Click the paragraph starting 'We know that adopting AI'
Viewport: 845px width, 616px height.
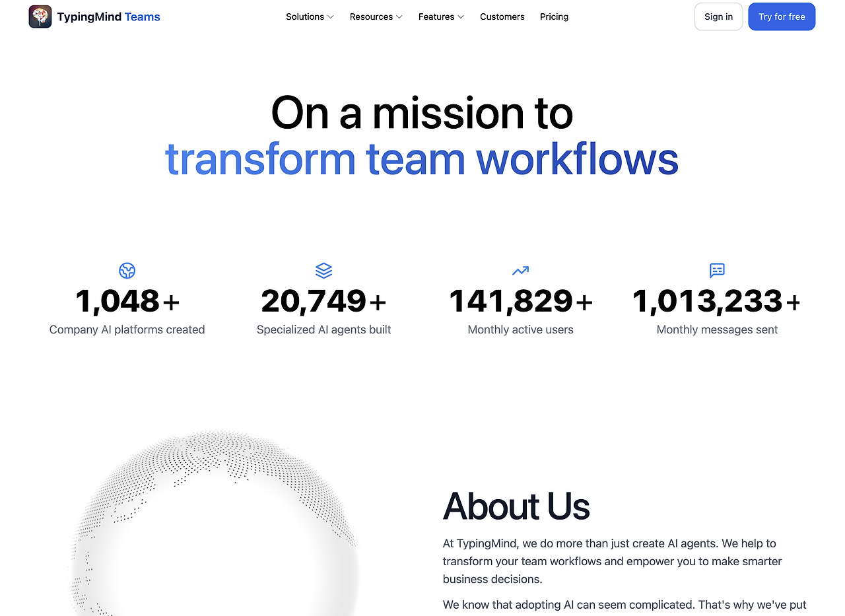[625, 605]
